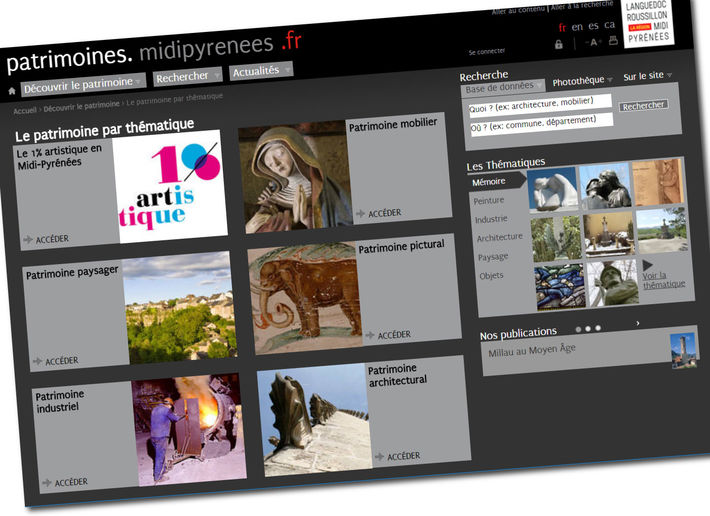This screenshot has width=710, height=516.
Task: Click first publication carousel dot
Action: pos(578,330)
